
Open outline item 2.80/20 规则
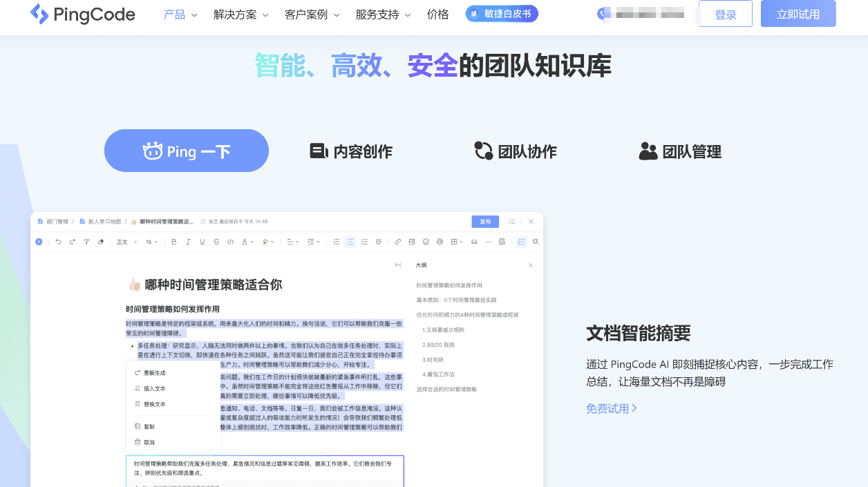pos(438,344)
